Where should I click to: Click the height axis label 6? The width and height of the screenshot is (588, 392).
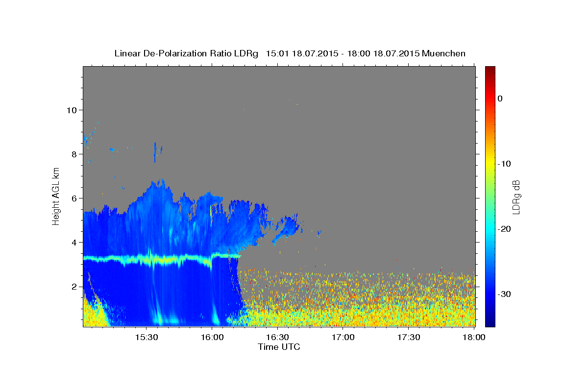click(x=74, y=198)
